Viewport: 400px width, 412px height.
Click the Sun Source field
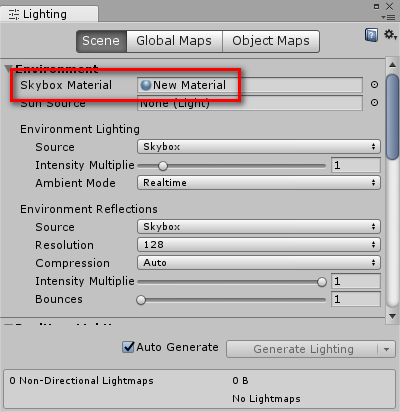coord(250,103)
